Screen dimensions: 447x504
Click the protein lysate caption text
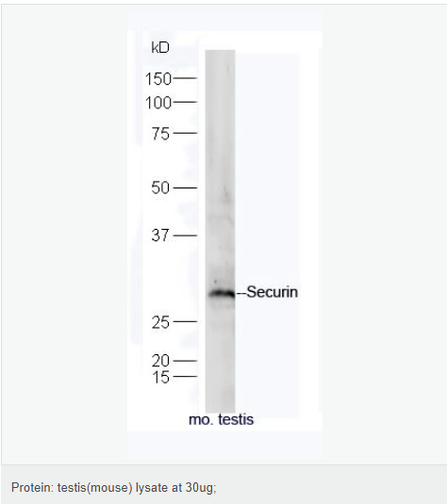114,488
